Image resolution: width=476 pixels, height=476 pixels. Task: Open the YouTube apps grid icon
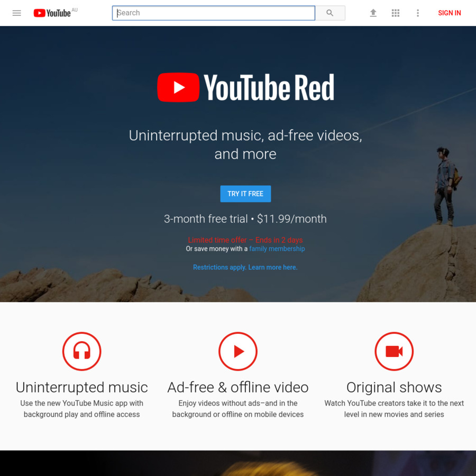pos(395,13)
